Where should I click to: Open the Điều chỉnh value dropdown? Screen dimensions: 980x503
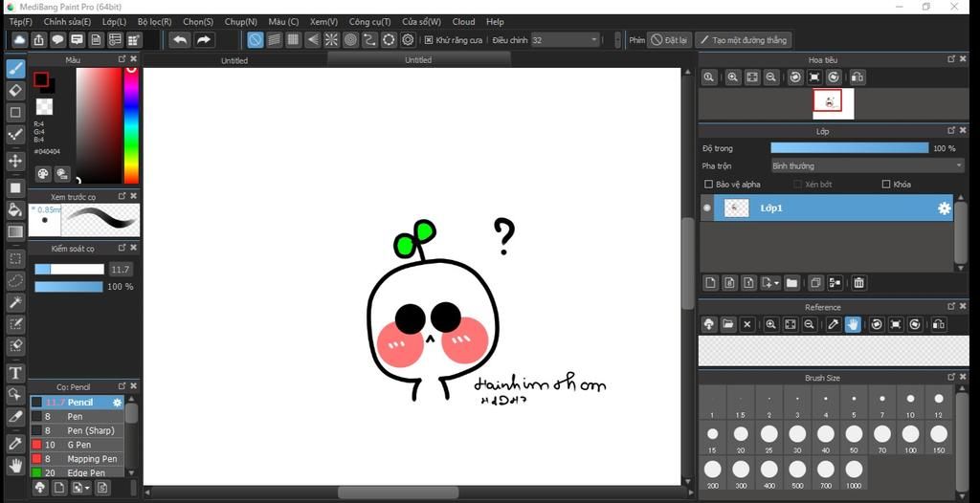click(565, 40)
